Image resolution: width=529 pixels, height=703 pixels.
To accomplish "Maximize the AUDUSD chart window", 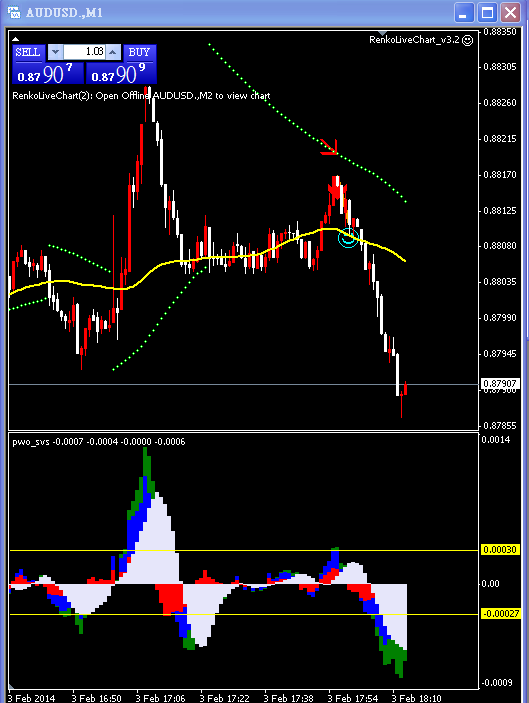I will click(487, 13).
